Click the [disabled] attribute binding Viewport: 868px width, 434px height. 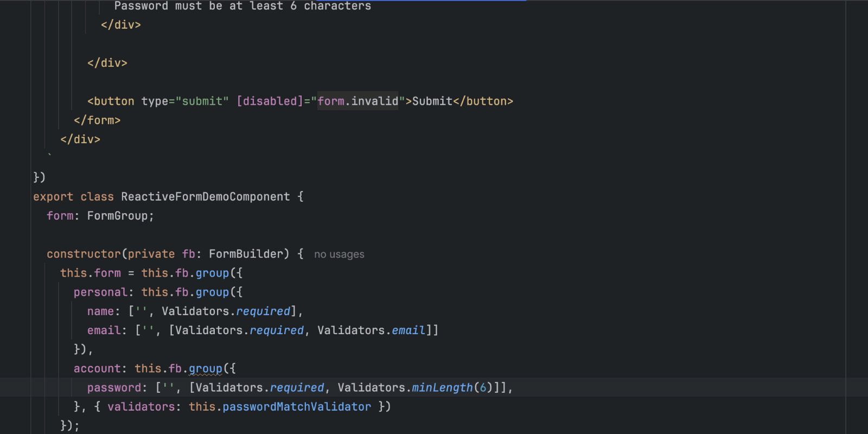coord(270,101)
